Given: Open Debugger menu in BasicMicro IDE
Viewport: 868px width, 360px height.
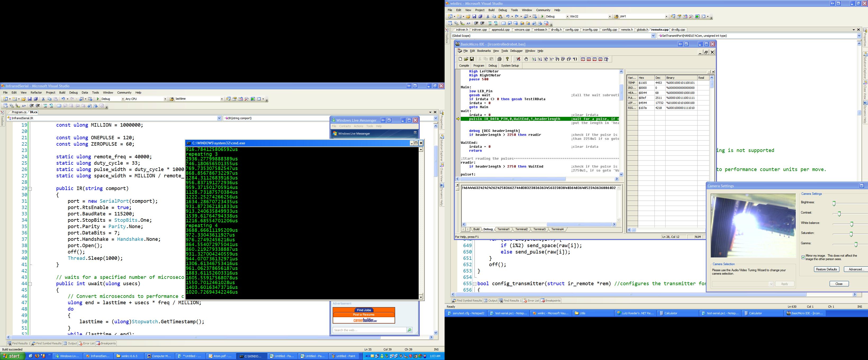Looking at the screenshot, I should pos(516,51).
